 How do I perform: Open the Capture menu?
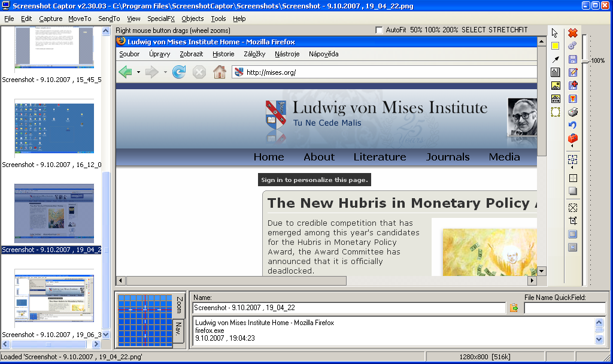click(50, 19)
